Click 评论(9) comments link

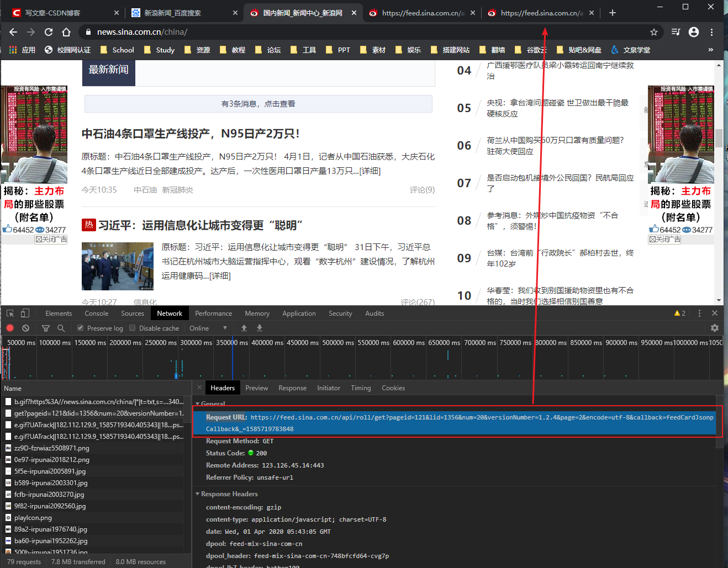coord(422,190)
